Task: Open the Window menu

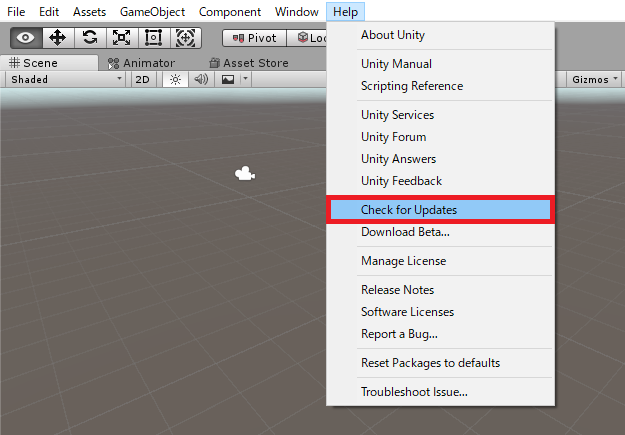Action: 297,12
